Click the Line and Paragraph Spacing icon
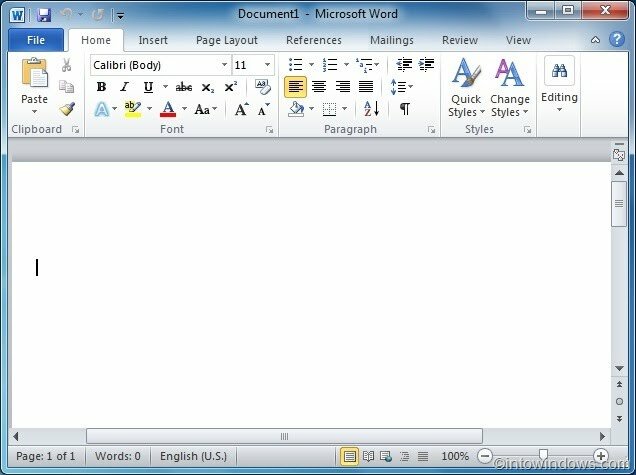The width and height of the screenshot is (636, 475). click(x=398, y=87)
